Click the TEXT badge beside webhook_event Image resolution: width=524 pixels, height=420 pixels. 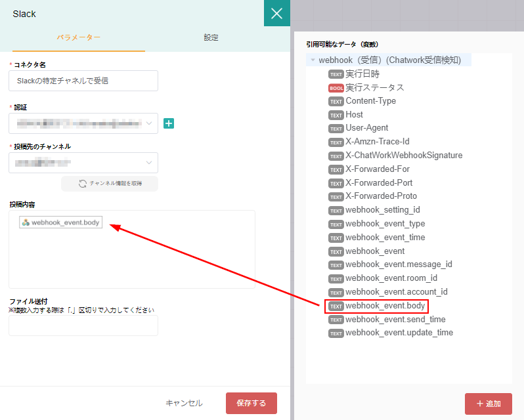[x=336, y=252]
